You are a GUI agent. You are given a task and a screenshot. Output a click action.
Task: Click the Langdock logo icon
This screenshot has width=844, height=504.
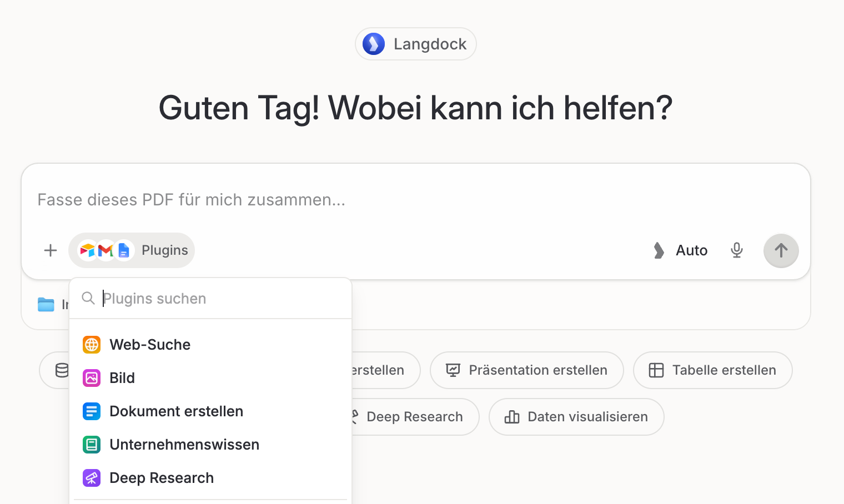click(x=374, y=44)
